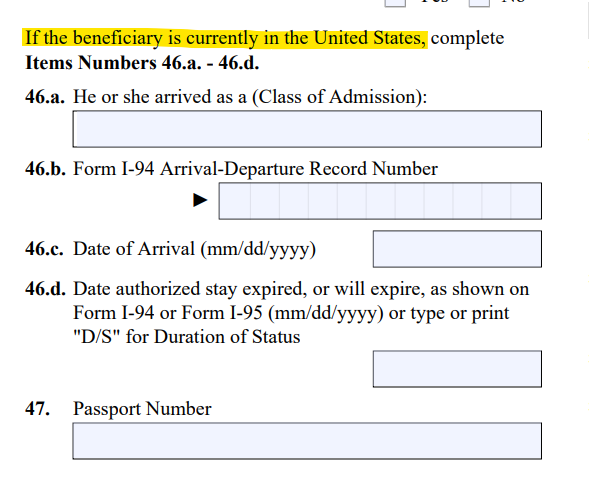Click the "47." Passport Number label
The width and height of the screenshot is (589, 502).
click(38, 408)
